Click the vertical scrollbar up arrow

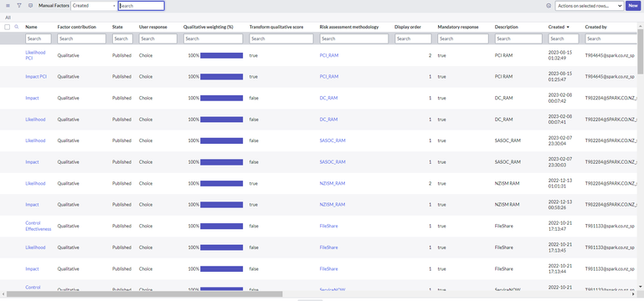click(641, 26)
